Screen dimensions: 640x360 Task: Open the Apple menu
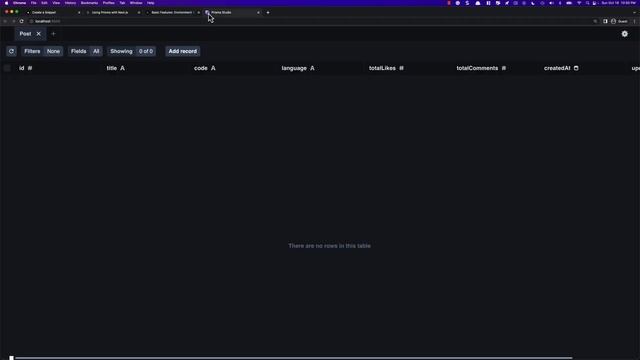[x=6, y=3]
